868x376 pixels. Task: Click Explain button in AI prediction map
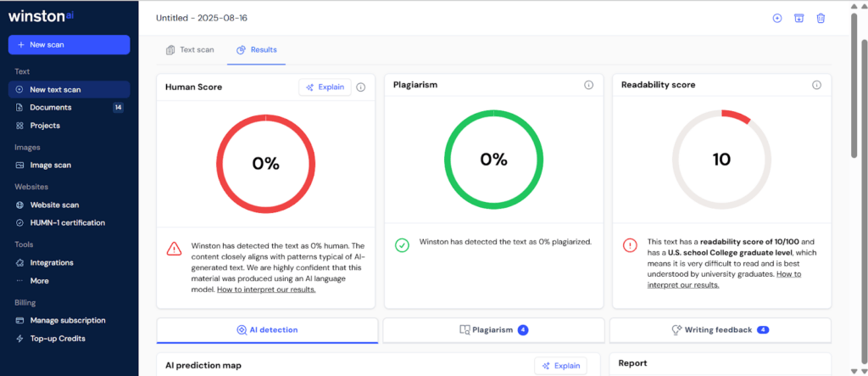[560, 366]
